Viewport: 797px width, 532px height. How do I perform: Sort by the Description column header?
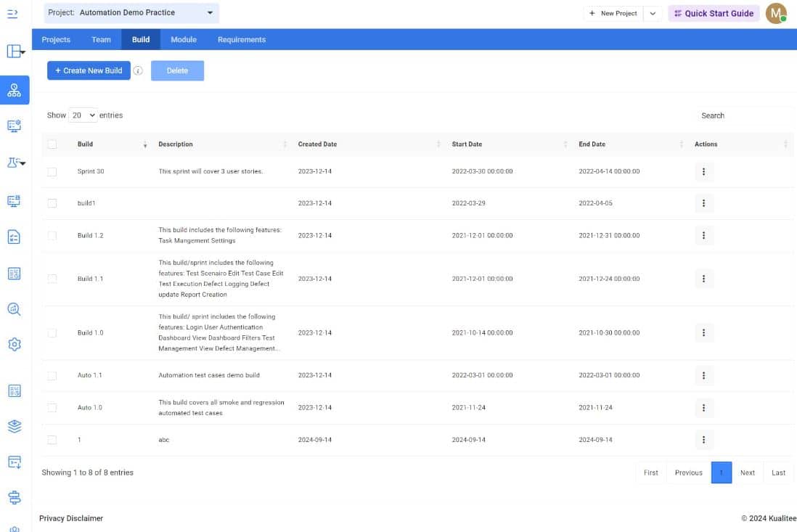click(223, 144)
